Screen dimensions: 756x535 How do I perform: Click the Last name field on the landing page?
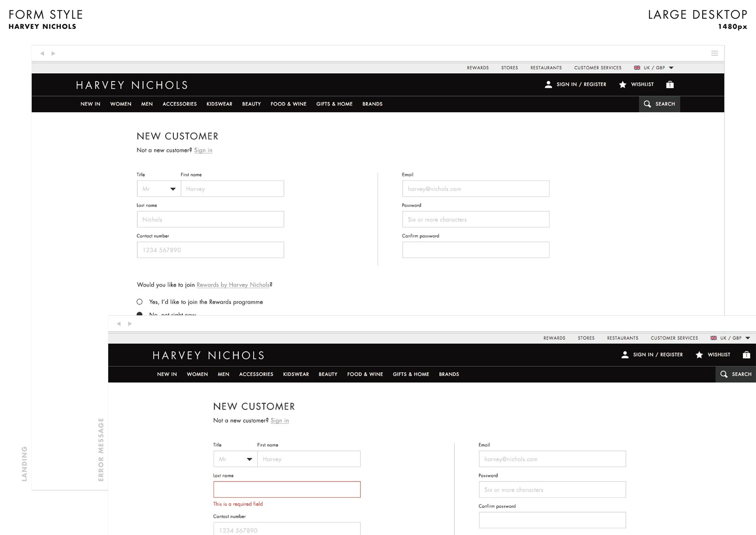pos(210,219)
